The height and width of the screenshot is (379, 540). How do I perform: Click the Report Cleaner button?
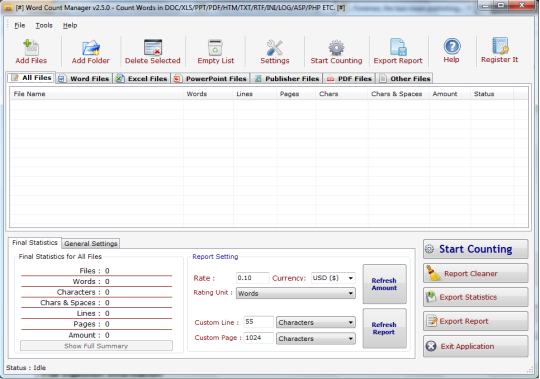[x=476, y=273]
